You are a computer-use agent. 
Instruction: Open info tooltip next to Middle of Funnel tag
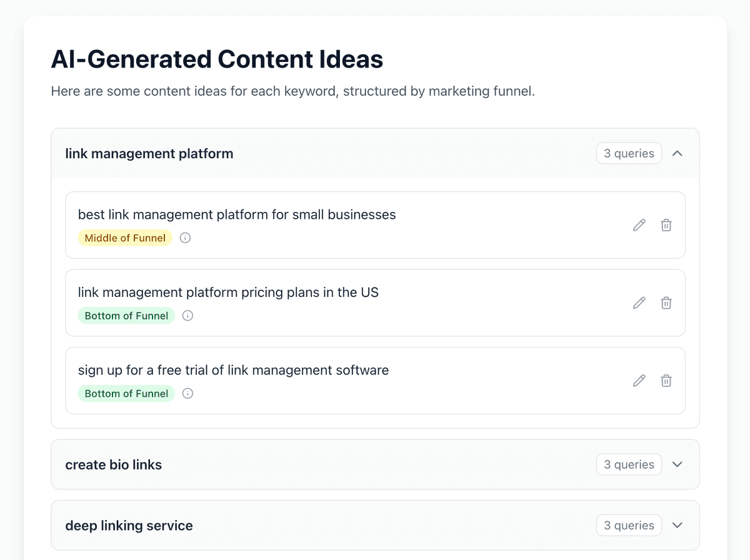pyautogui.click(x=185, y=237)
